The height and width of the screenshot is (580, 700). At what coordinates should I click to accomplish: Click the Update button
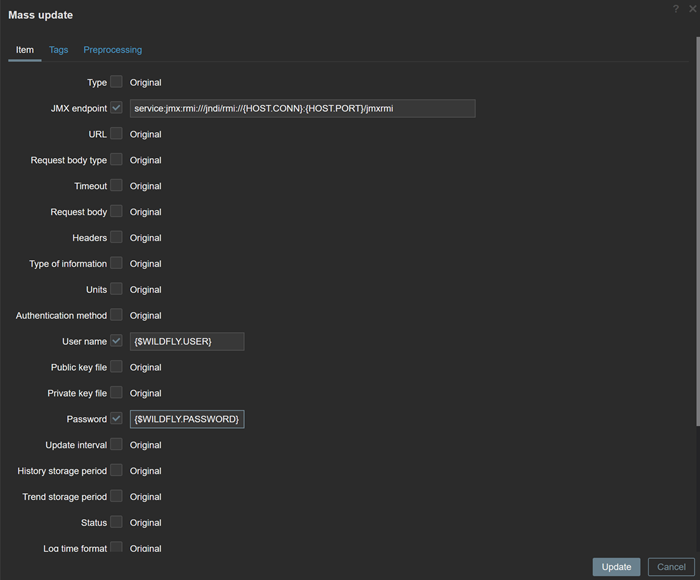616,567
